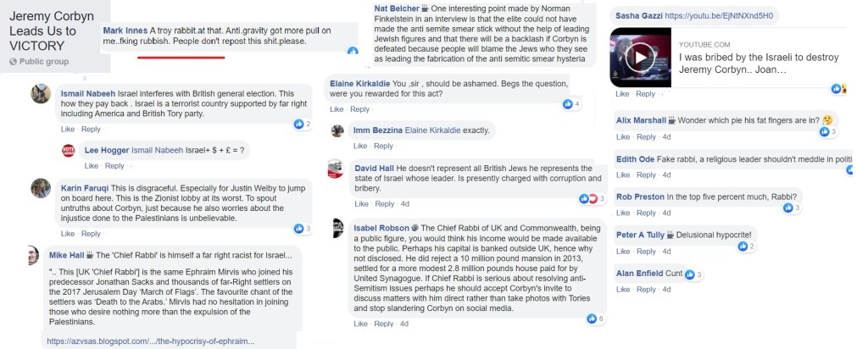The height and width of the screenshot is (349, 868).
Task: Click David Hall's profile avatar
Action: pos(337,168)
